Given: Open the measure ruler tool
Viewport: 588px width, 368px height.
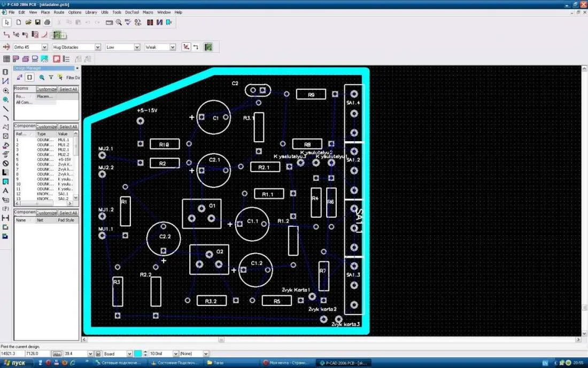Looking at the screenshot, I should 109,22.
